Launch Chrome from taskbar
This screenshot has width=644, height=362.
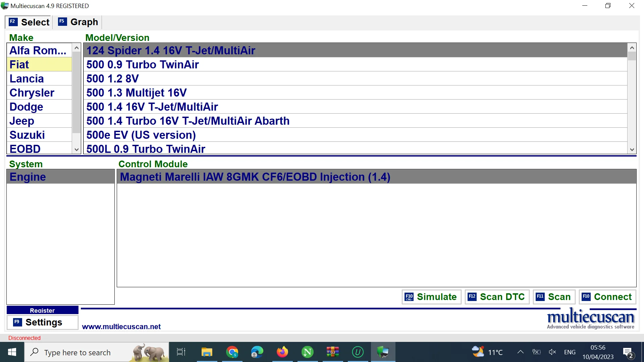(232, 352)
